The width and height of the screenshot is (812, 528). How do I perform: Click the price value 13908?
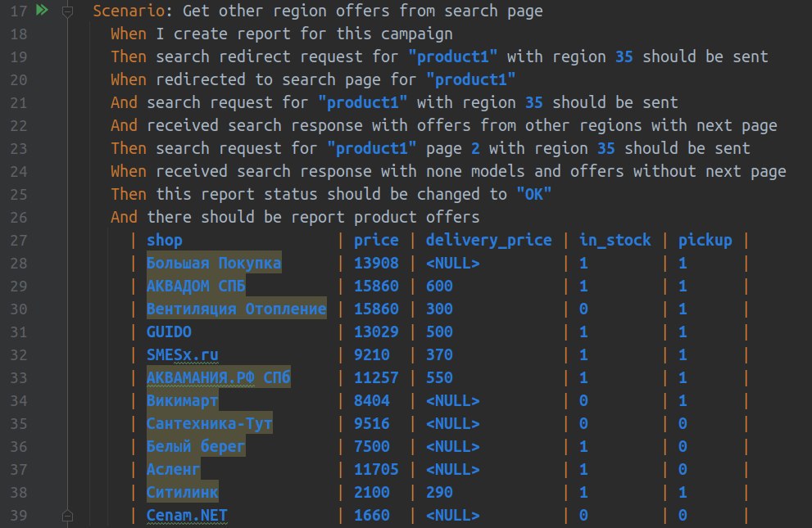click(x=376, y=263)
